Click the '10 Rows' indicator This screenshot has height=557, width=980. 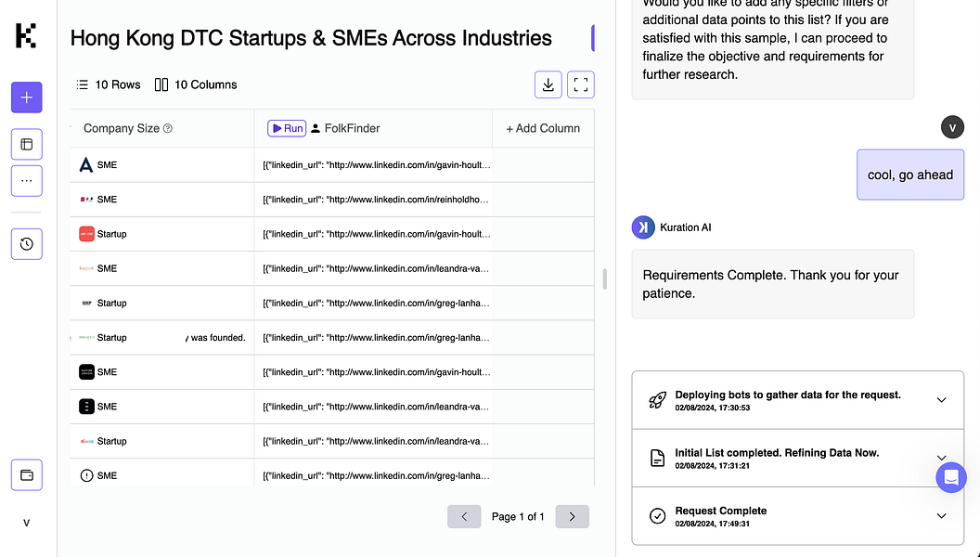tap(109, 84)
